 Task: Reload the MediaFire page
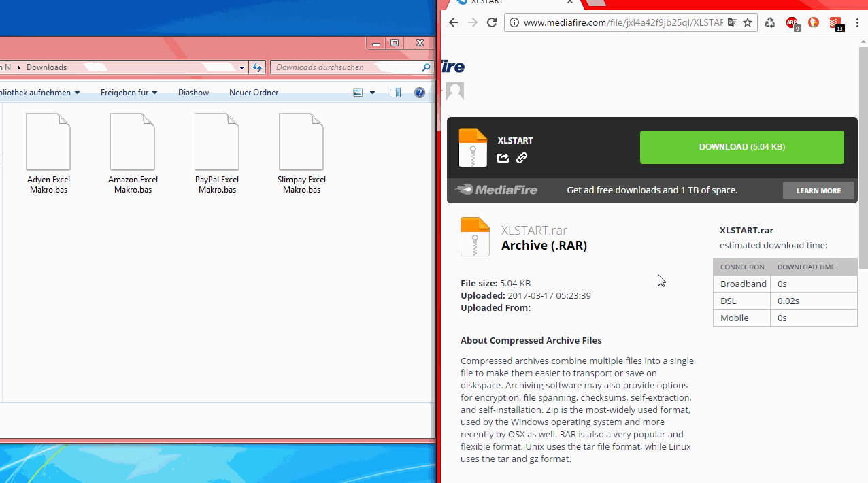[x=492, y=22]
